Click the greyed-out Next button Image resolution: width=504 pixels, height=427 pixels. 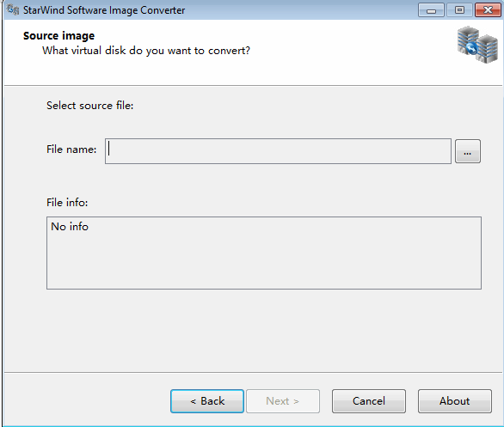pos(283,401)
